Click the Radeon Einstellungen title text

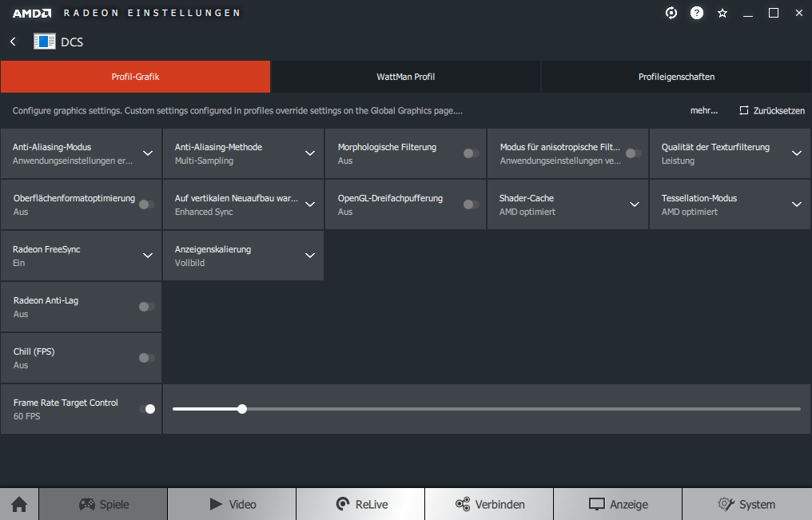pos(152,13)
